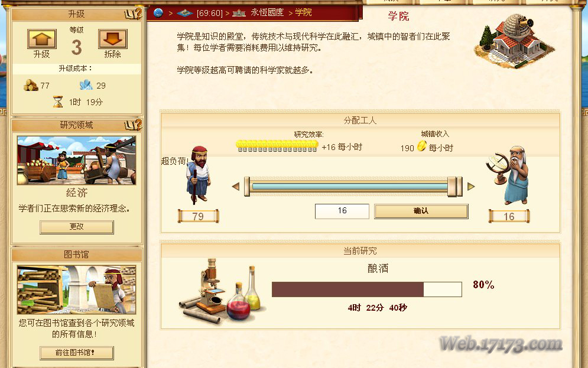Click the right arrow to increase scientists
Screen dimensions: 588x368
[x=471, y=186]
